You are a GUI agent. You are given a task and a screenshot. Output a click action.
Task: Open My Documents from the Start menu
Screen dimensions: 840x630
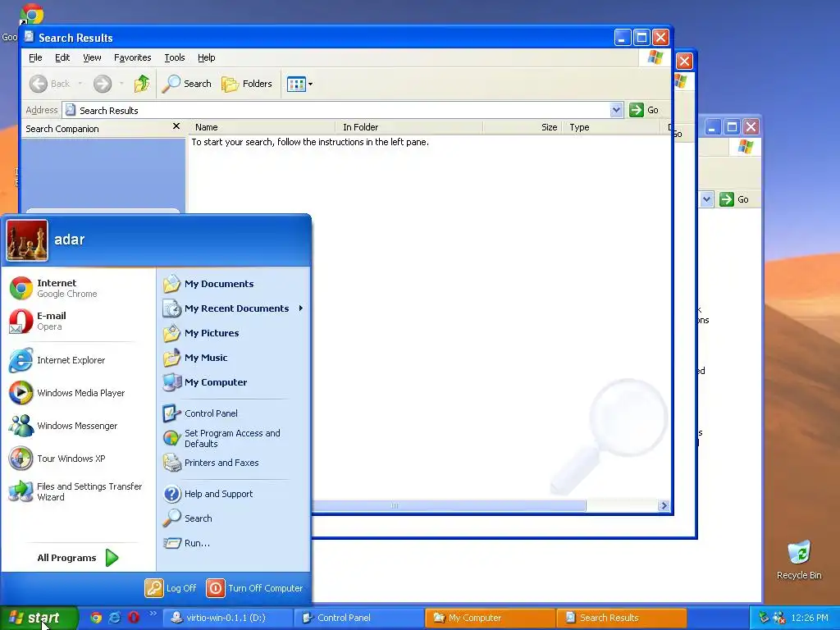(208, 284)
